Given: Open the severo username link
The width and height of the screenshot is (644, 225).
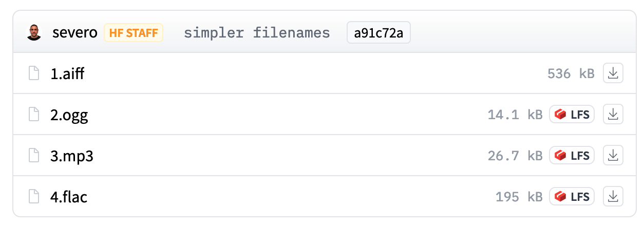Looking at the screenshot, I should [74, 33].
